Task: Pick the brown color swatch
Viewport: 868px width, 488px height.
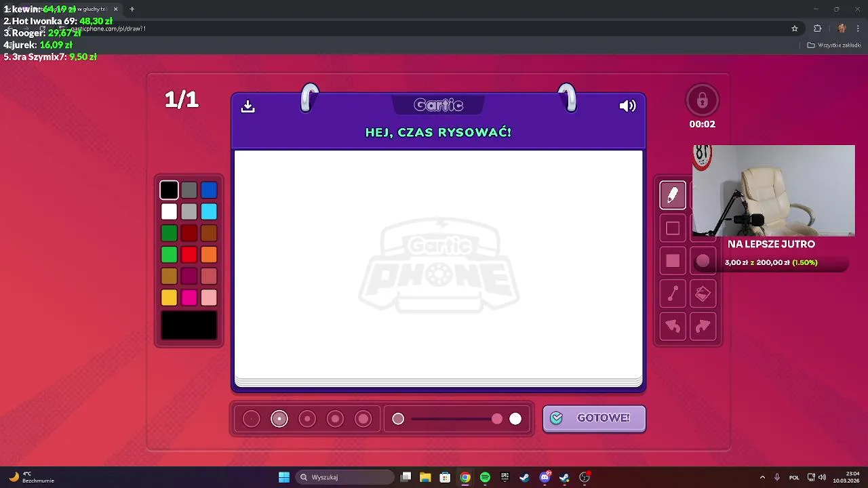Action: point(209,234)
